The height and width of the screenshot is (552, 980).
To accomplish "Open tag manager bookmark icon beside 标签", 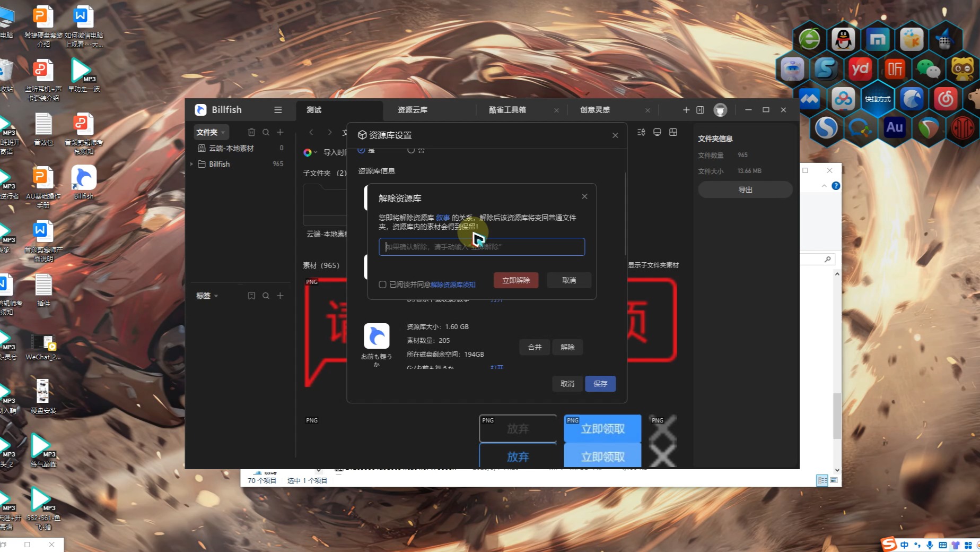I will pyautogui.click(x=251, y=296).
